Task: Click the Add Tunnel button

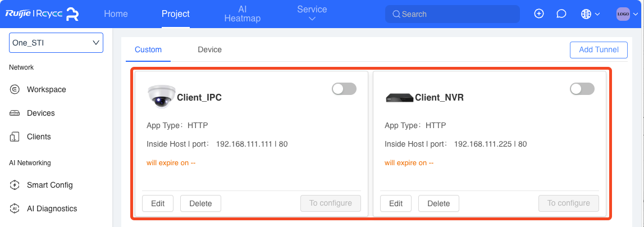Action: [599, 50]
